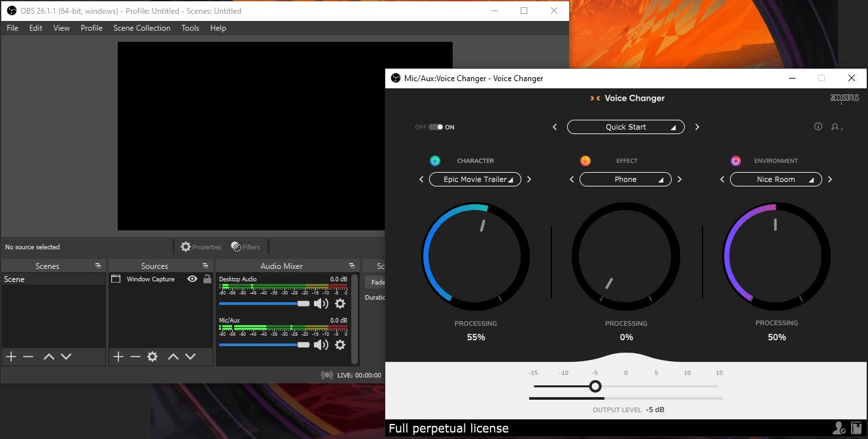Screen dimensions: 868x439
Task: Mute Desktop Audio speaker icon
Action: coord(321,304)
